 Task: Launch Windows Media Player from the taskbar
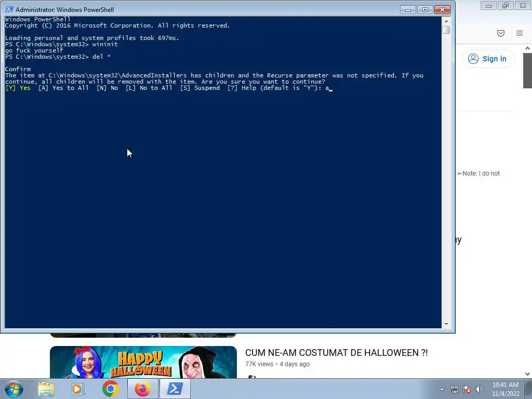click(x=78, y=389)
